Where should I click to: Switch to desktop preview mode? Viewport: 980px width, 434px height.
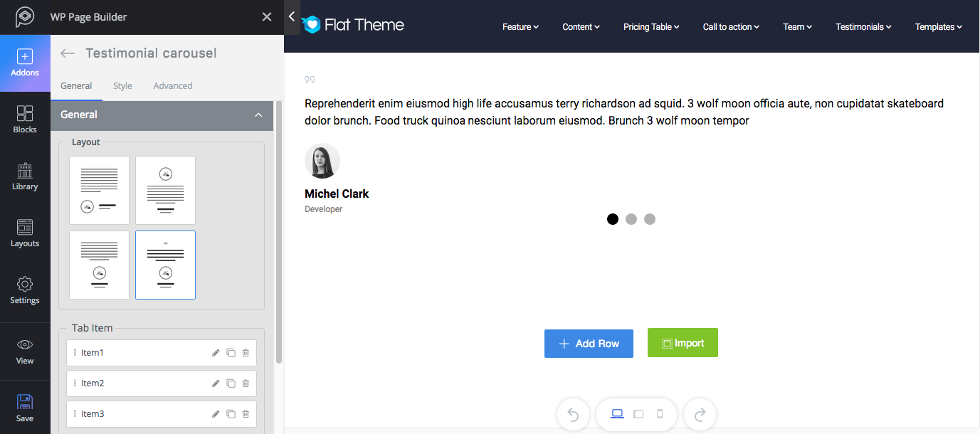[617, 414]
